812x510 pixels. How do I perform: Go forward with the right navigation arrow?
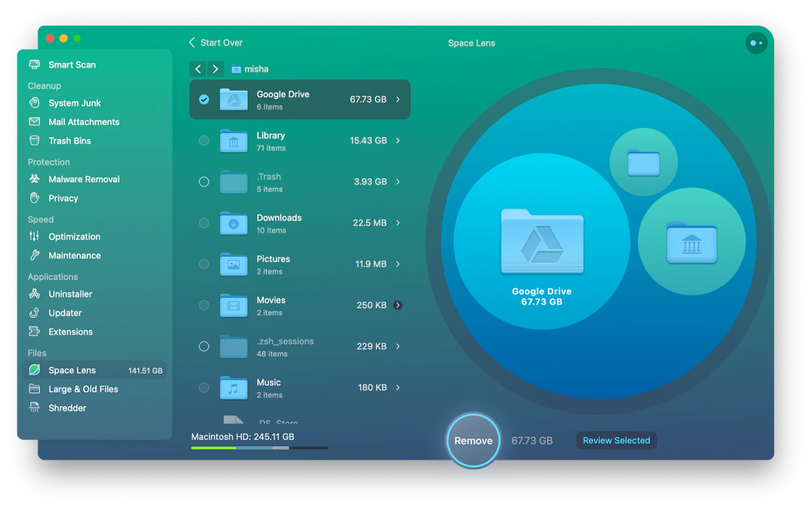216,69
